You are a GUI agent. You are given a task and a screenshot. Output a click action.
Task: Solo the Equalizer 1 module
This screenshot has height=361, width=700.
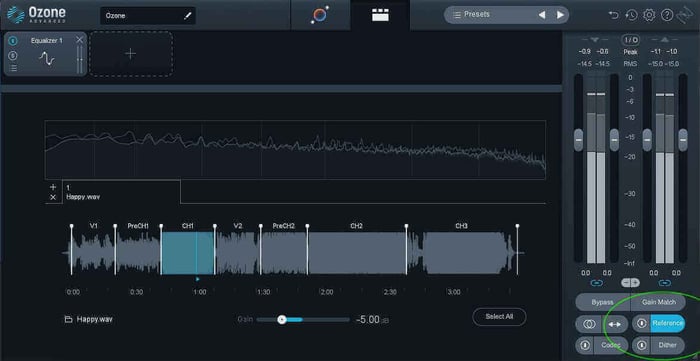pyautogui.click(x=13, y=55)
